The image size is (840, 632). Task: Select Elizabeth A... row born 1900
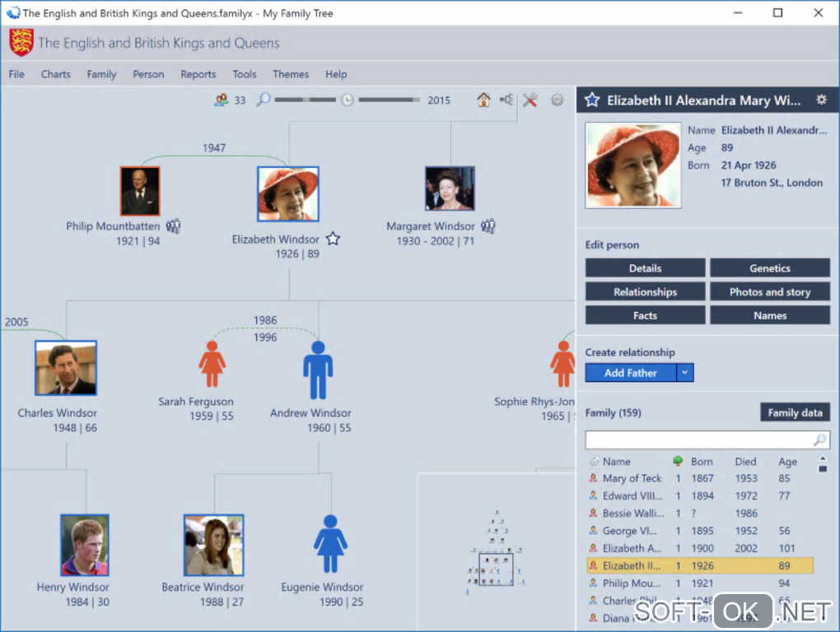point(701,549)
